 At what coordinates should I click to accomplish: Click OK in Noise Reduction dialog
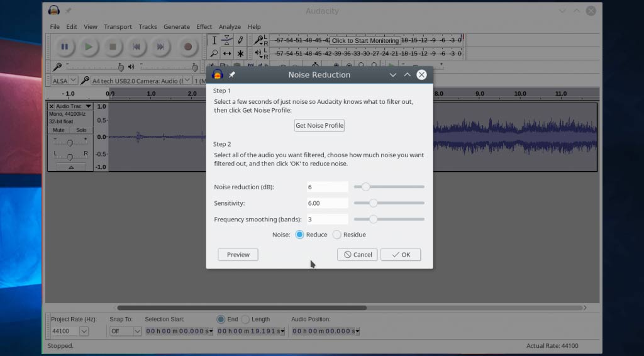pyautogui.click(x=401, y=255)
